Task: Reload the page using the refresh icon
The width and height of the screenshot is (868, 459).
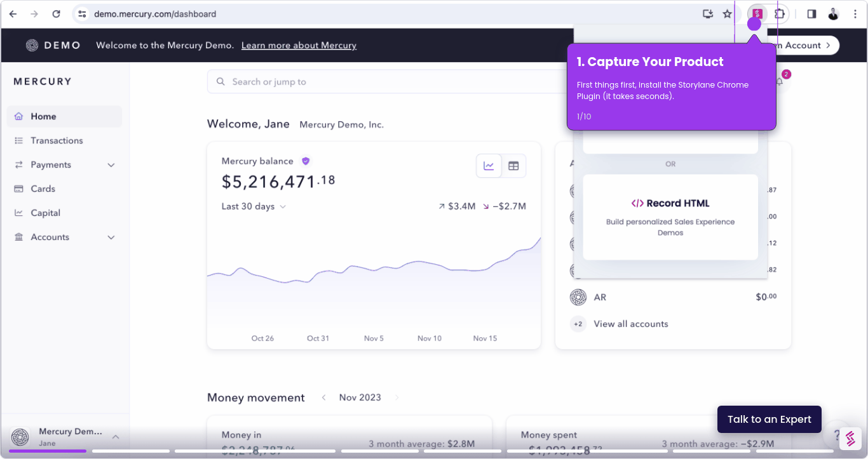Action: [x=56, y=14]
